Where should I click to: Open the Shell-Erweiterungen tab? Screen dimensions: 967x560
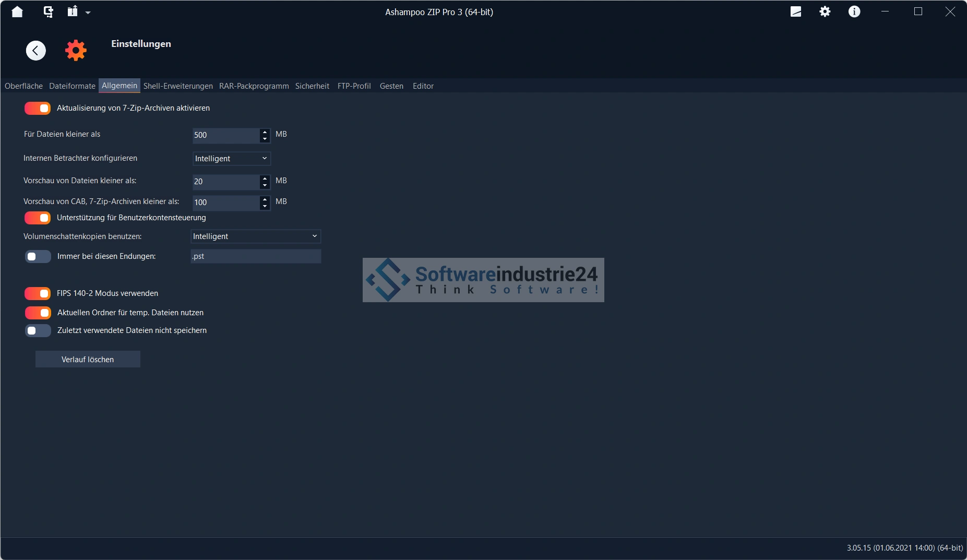coord(178,86)
